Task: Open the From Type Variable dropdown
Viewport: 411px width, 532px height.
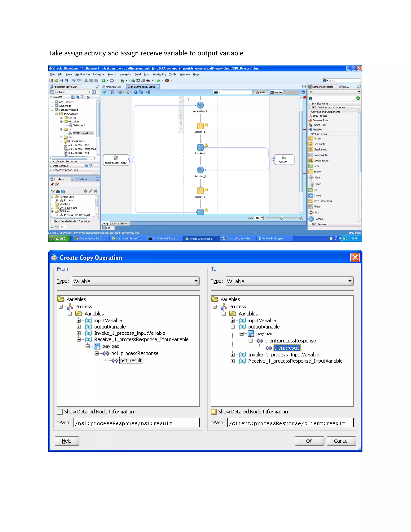Action: pos(136,281)
